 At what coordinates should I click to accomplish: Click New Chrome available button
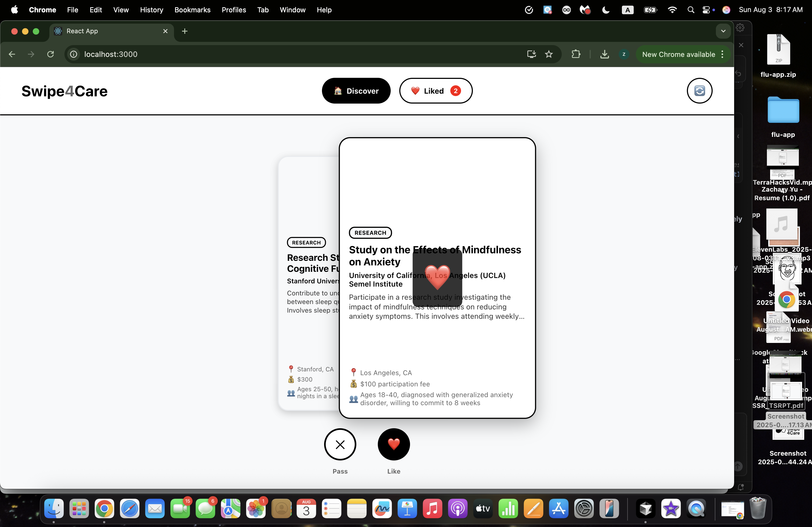coord(678,54)
